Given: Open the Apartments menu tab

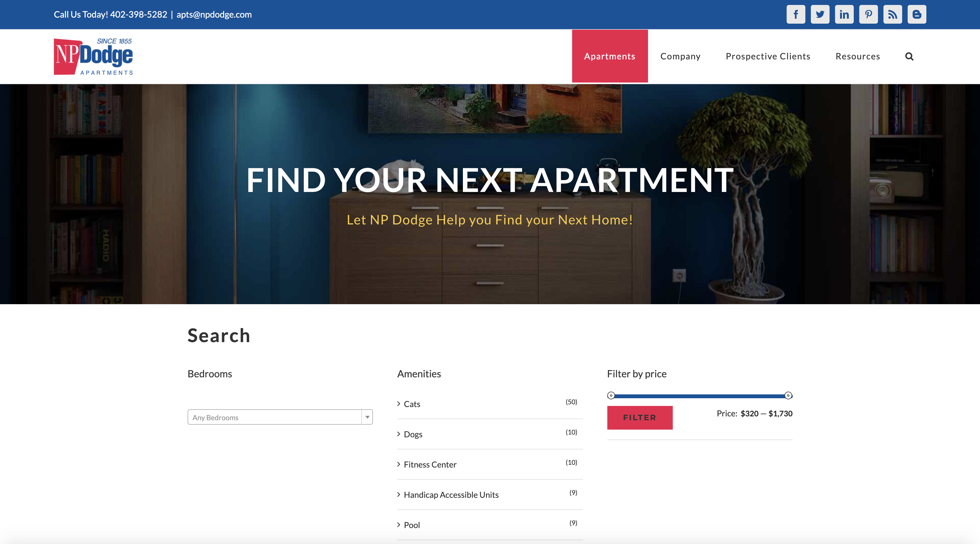Looking at the screenshot, I should pos(610,56).
